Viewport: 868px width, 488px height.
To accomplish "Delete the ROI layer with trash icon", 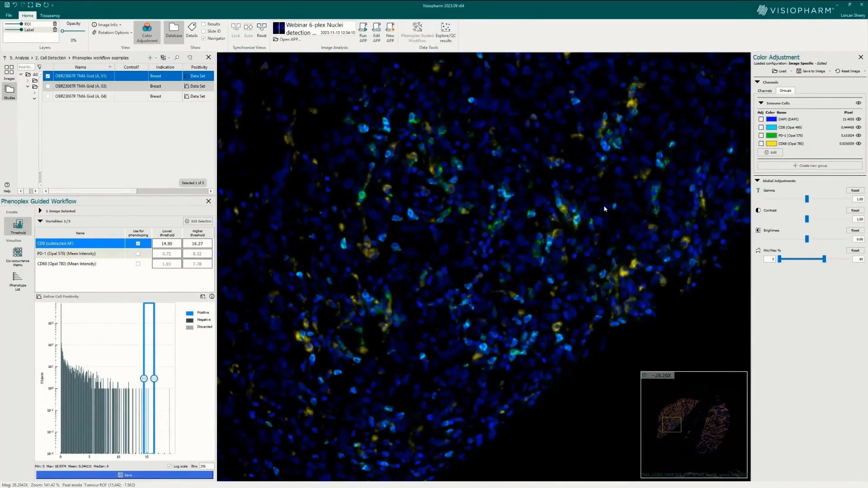I will [55, 24].
